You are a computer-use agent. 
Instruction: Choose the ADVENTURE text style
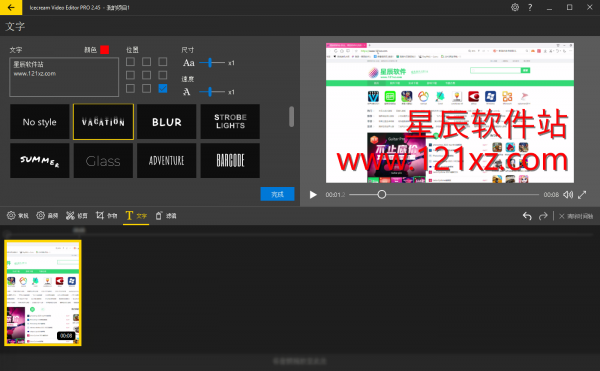coord(166,161)
